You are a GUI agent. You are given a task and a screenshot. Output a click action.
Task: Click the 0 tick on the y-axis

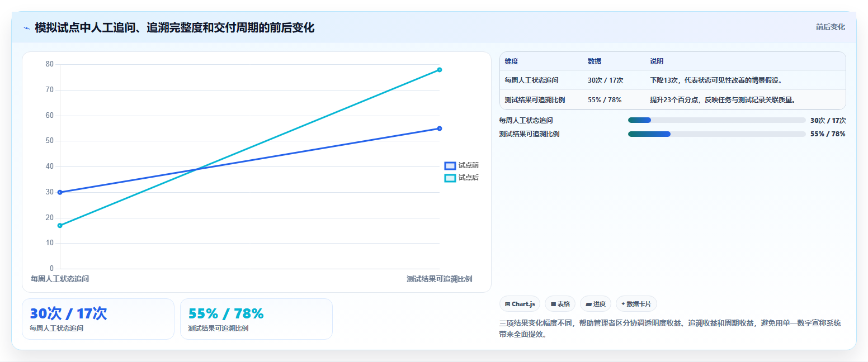click(51, 269)
